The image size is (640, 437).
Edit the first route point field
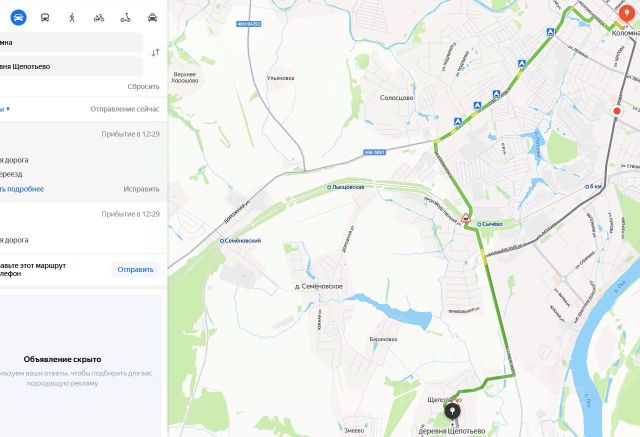pyautogui.click(x=71, y=42)
